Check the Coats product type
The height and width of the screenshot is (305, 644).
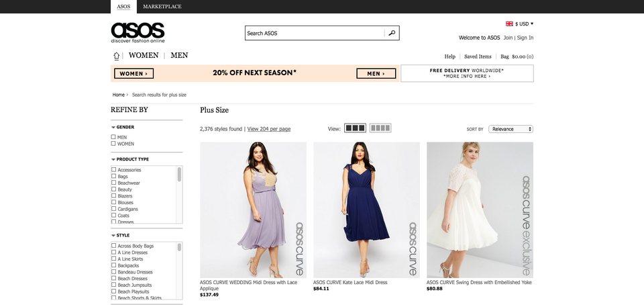114,215
